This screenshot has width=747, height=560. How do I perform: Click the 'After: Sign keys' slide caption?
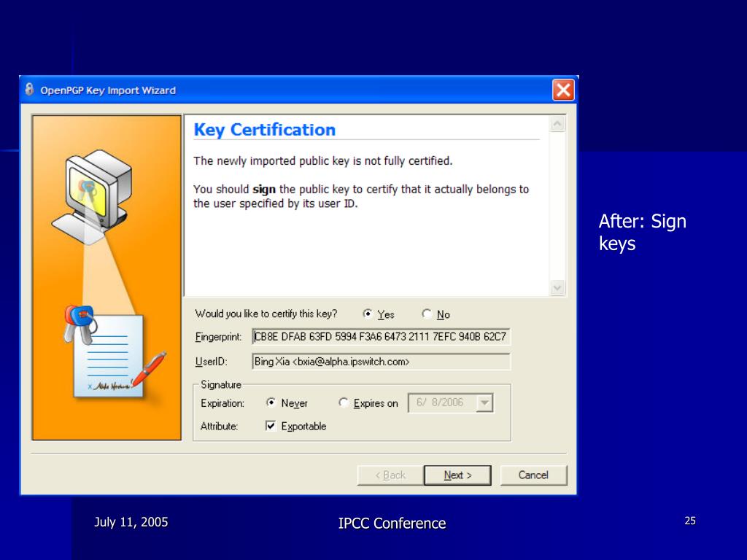642,233
